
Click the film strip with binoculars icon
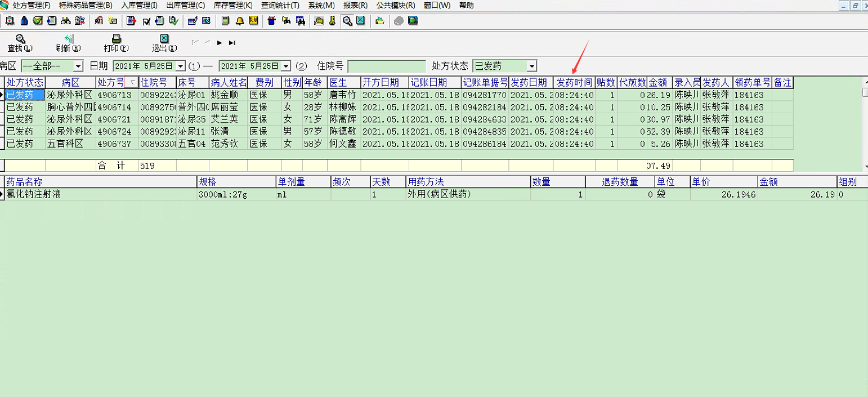click(x=300, y=21)
